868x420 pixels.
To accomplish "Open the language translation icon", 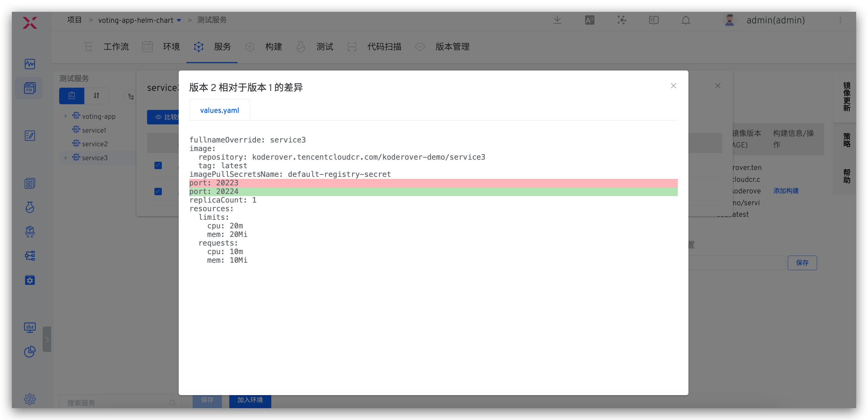I will [589, 20].
